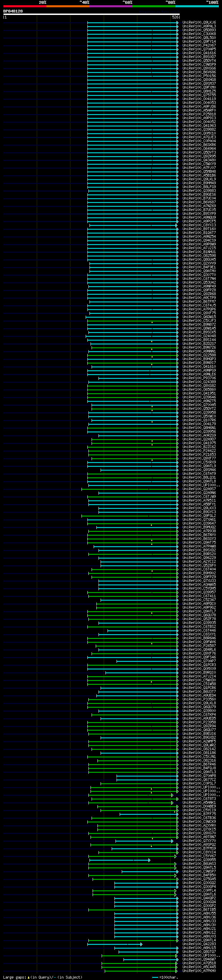Click the alignment bar for UniRef100_B7FF75
Viewport: 222px width, 980px height.
(149, 814)
